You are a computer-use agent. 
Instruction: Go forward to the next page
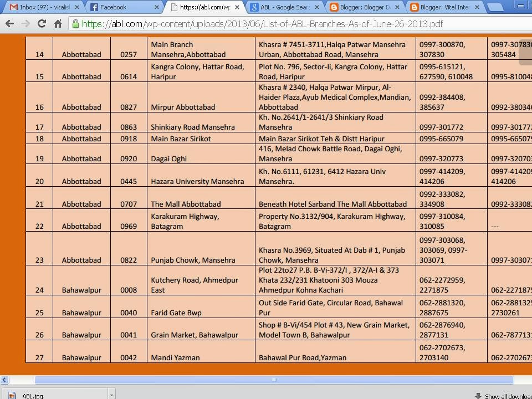tap(26, 24)
